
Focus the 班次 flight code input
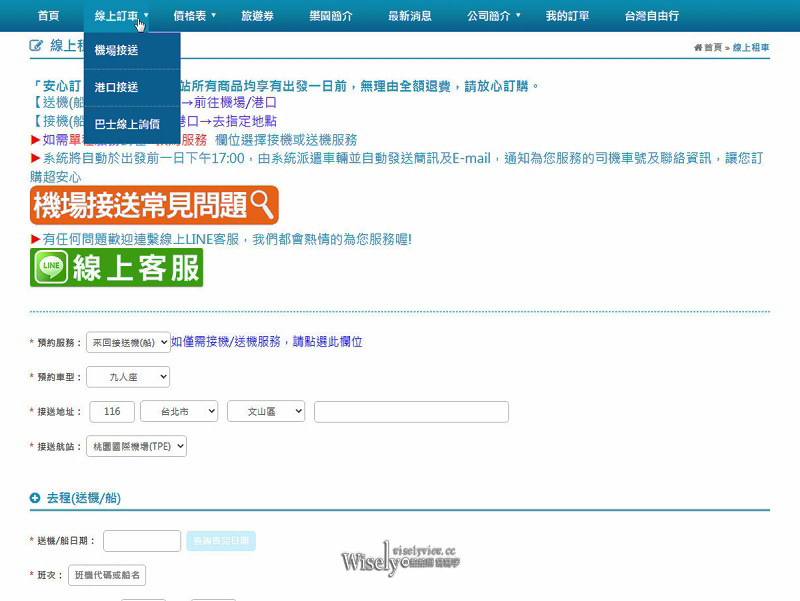(107, 576)
